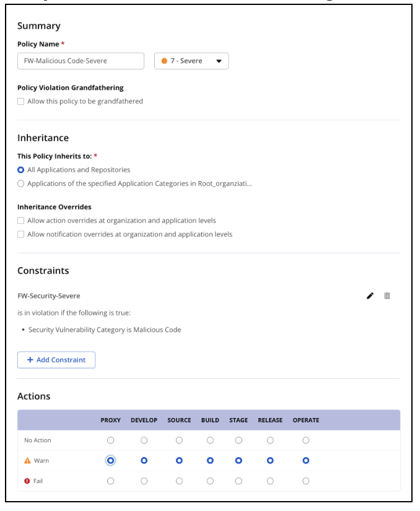Click the Summary section heading
Image resolution: width=420 pixels, height=511 pixels.
coord(39,26)
